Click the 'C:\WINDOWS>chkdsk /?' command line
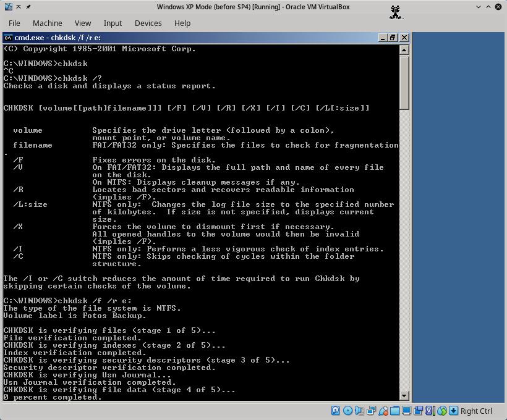507x420 pixels. (53, 78)
